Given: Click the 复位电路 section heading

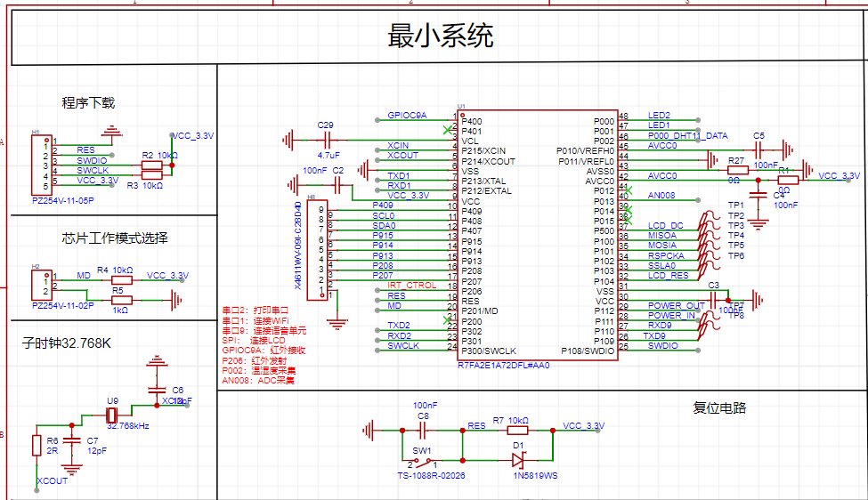Looking at the screenshot, I should [x=719, y=407].
